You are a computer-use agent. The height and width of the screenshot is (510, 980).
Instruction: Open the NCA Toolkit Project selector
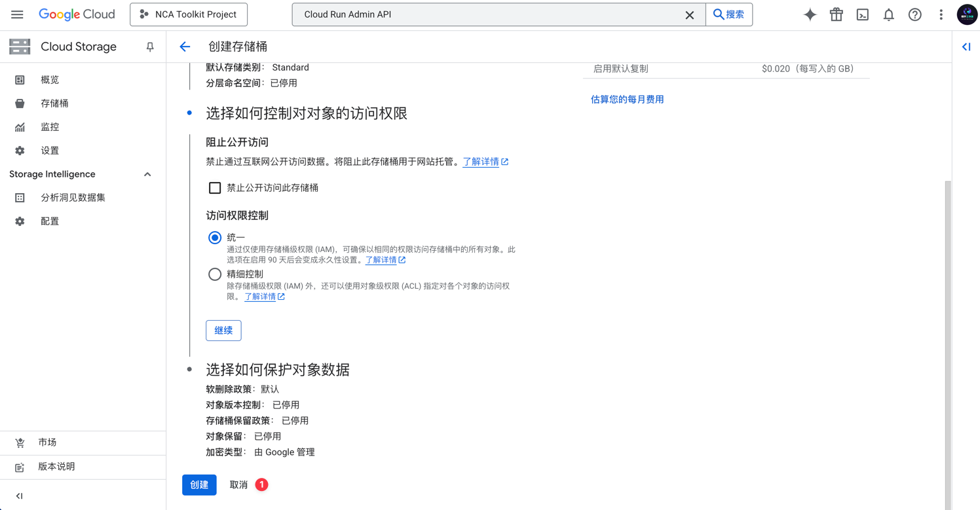[189, 14]
